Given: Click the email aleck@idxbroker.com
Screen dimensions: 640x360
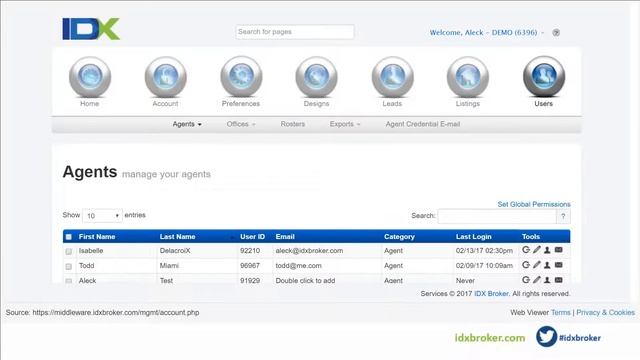Looking at the screenshot, I should click(309, 251).
